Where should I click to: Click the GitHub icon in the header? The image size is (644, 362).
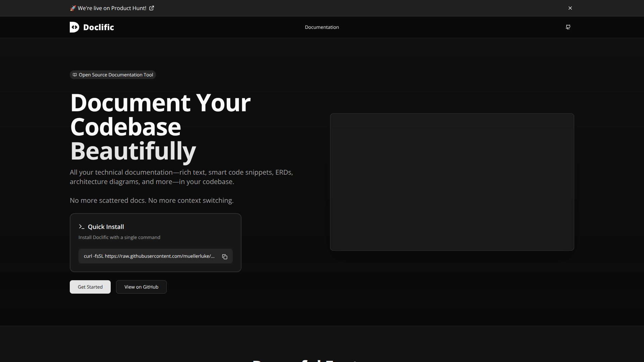coord(568,27)
